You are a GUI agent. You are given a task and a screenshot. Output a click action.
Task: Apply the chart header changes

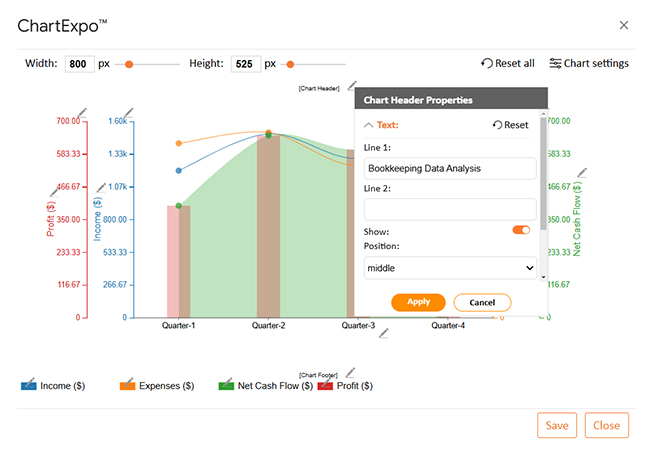[418, 302]
